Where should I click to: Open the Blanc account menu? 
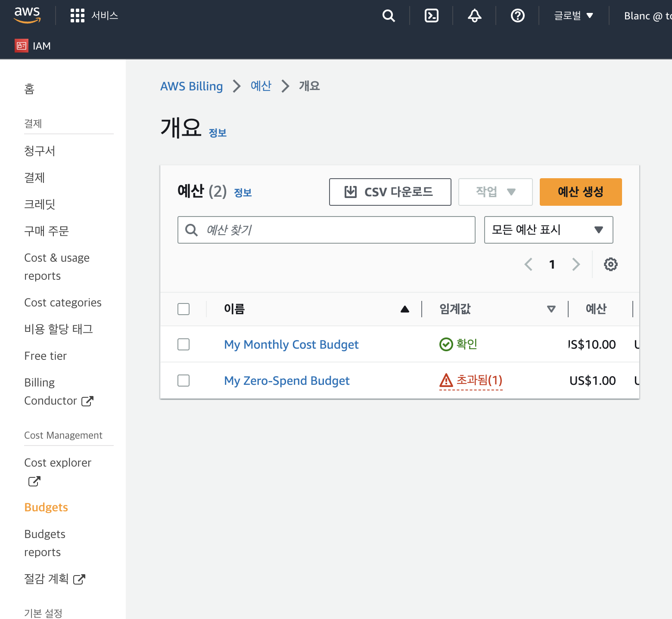pos(648,16)
